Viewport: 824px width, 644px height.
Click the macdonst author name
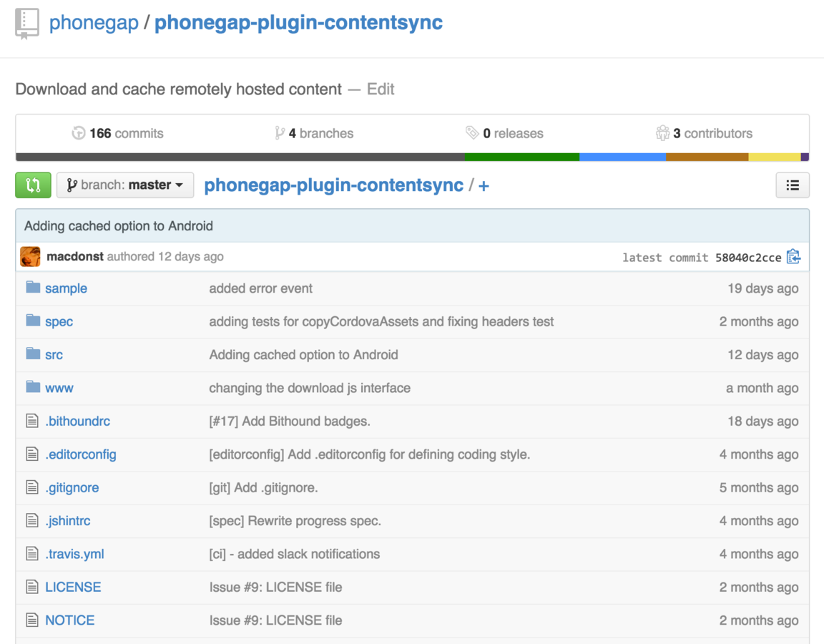pyautogui.click(x=75, y=256)
